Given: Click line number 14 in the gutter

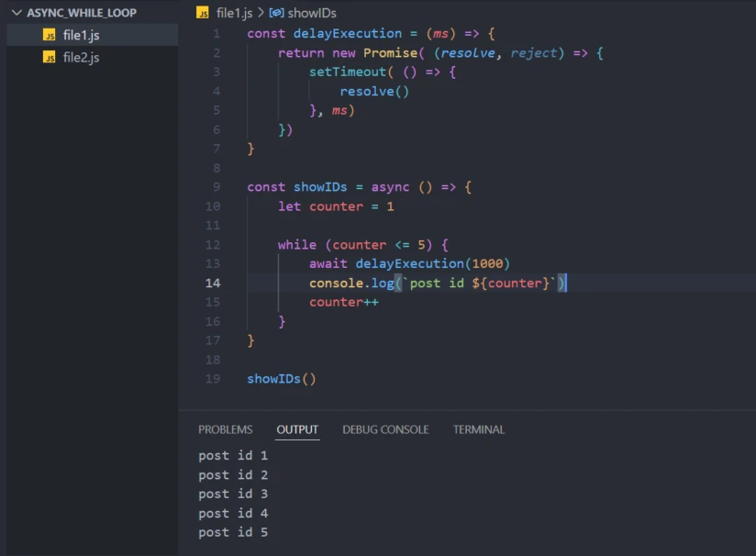Looking at the screenshot, I should click(213, 283).
